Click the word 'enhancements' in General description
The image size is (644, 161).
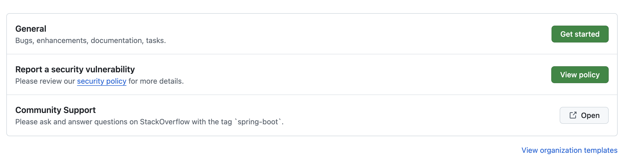[62, 40]
